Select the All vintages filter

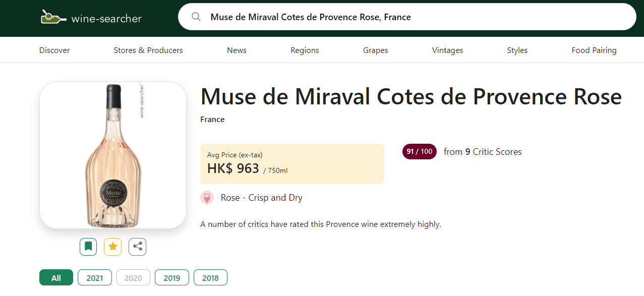point(56,278)
